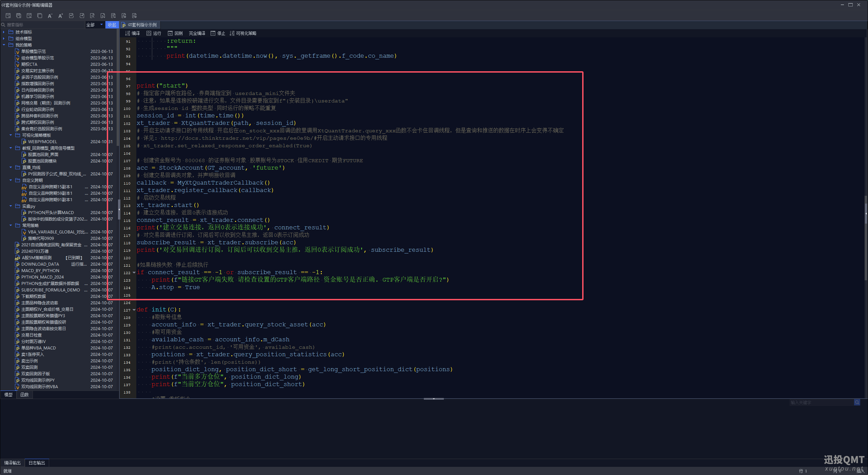
Task: Open the 全部 filter dropdown
Action: pos(95,25)
